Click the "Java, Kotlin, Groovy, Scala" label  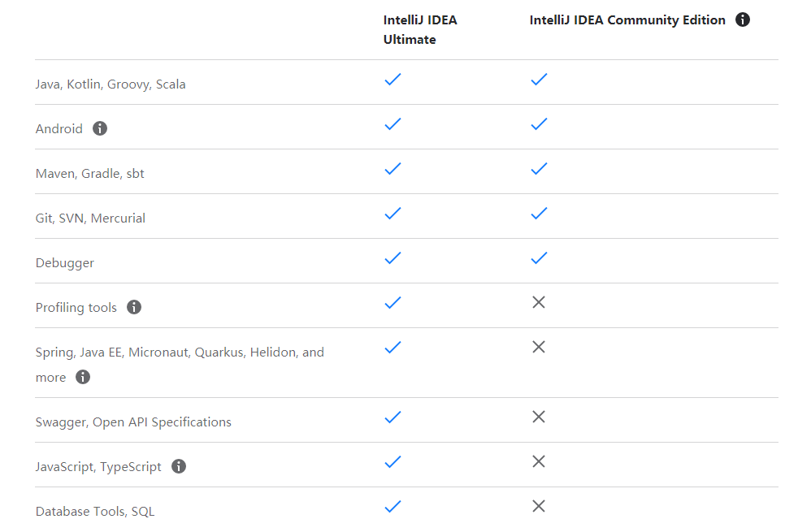point(111,84)
